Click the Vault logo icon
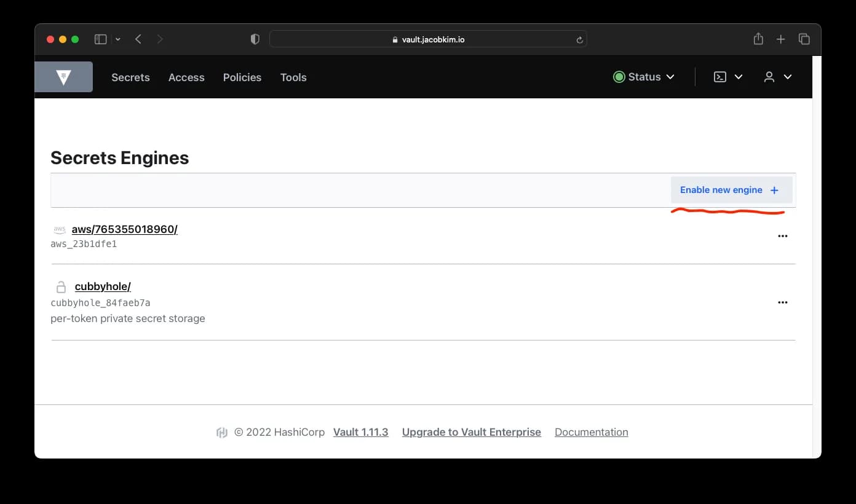The image size is (856, 504). [x=63, y=76]
